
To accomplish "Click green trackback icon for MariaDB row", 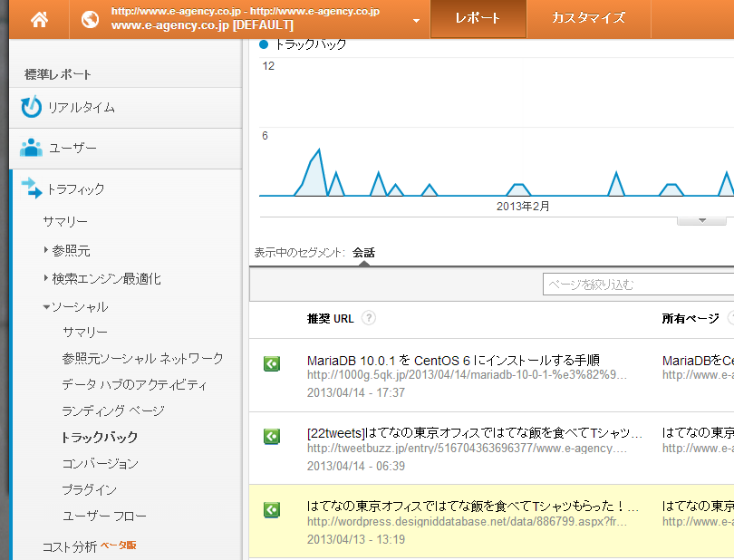I will coord(271,363).
